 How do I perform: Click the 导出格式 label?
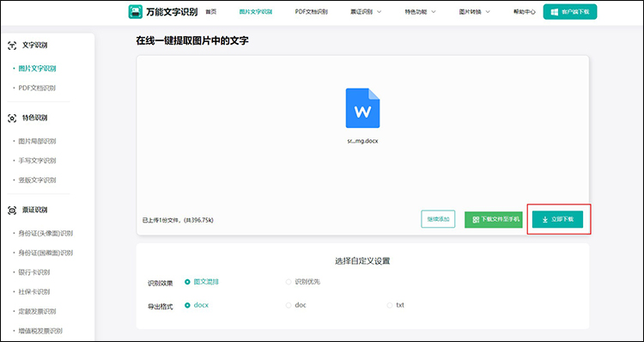tap(161, 307)
